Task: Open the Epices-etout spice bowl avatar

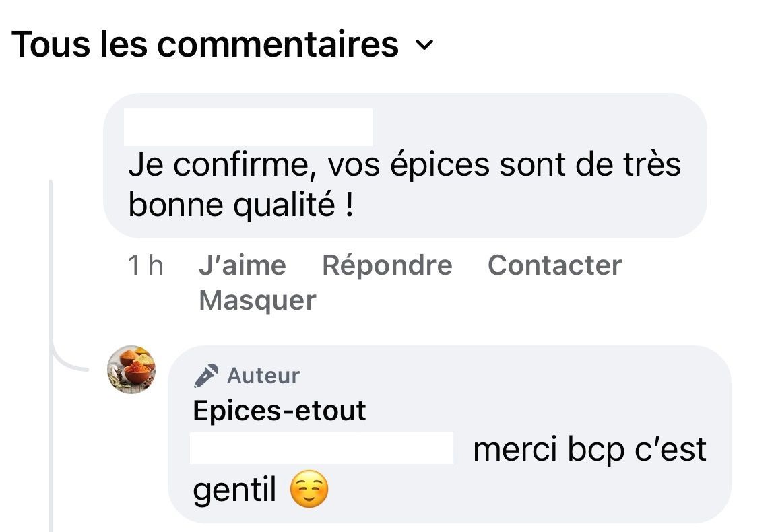Action: click(x=132, y=370)
